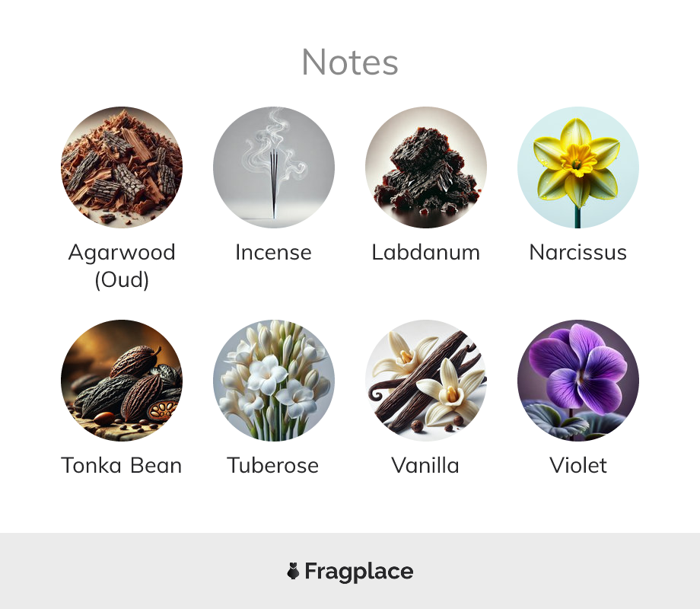Screen dimensions: 700x609
Task: Click the Notes section heading
Action: 350,62
